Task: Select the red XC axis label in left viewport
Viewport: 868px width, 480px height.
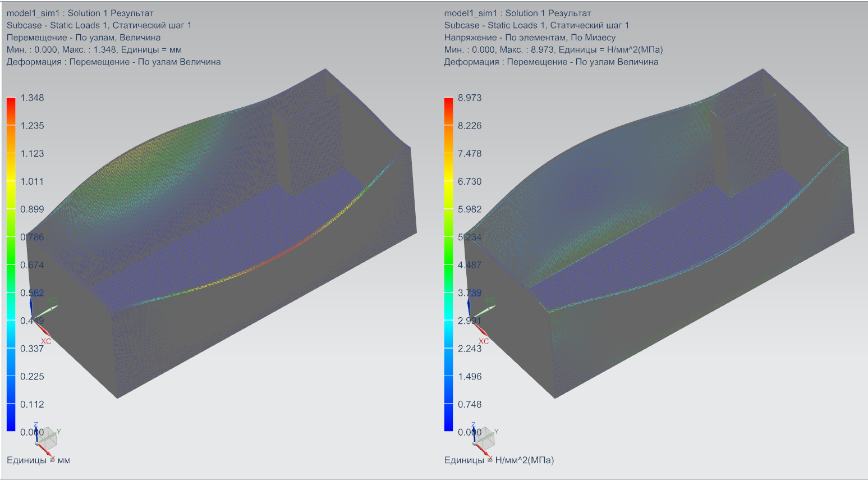Action: tap(46, 341)
